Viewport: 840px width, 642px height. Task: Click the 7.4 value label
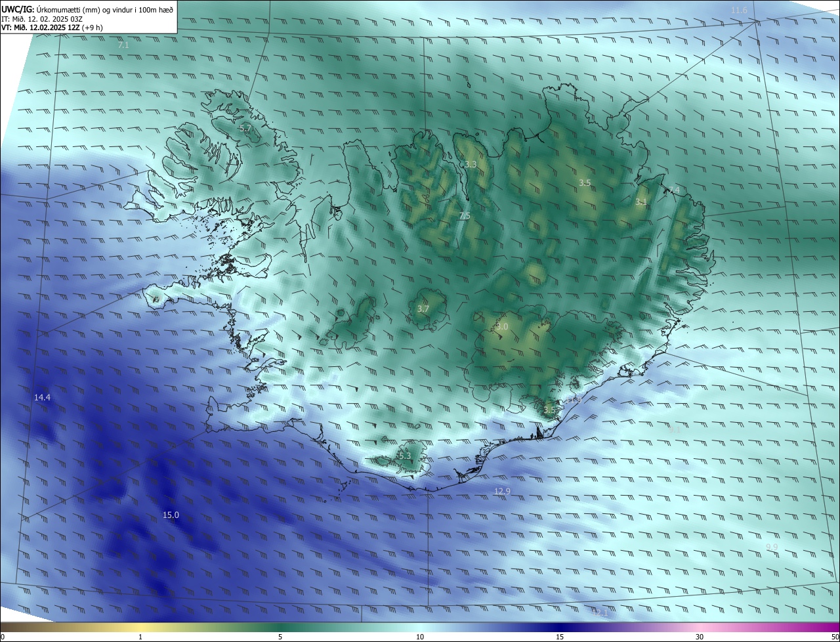pos(673,190)
